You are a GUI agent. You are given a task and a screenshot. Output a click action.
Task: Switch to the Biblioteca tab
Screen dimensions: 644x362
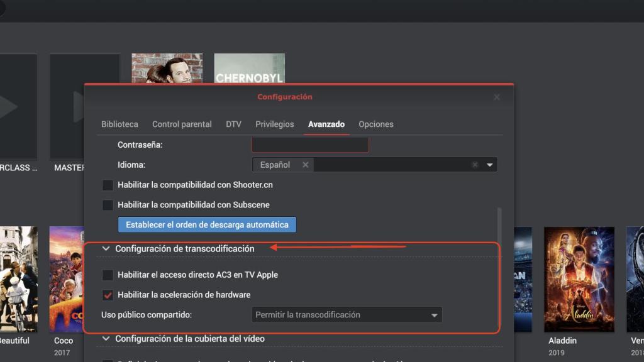[119, 124]
